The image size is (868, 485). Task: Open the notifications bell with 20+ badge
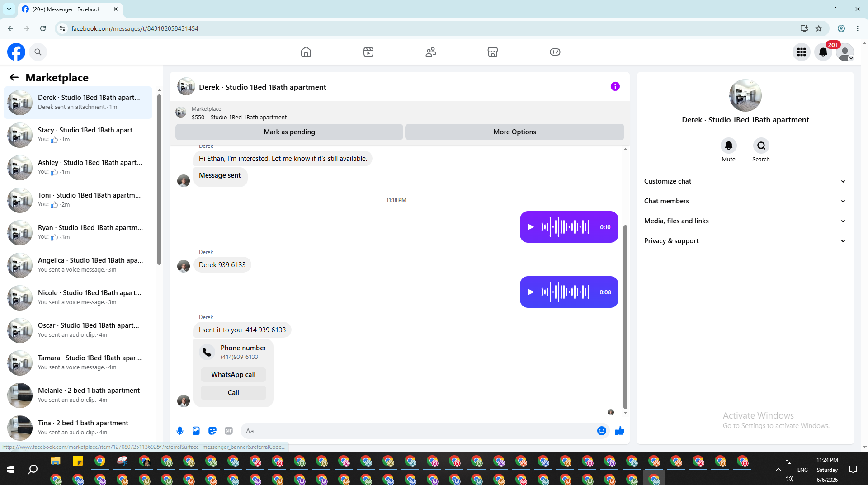tap(823, 52)
